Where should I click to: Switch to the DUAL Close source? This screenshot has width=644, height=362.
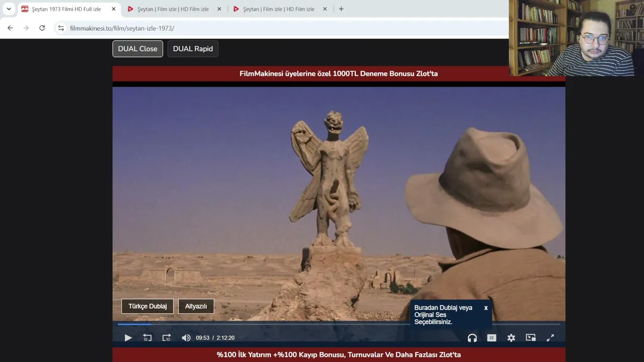138,49
